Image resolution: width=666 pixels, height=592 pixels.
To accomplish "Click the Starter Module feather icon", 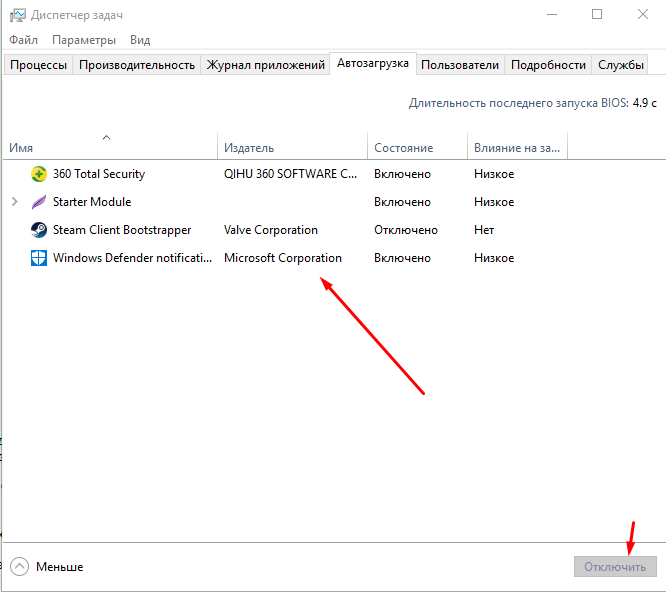I will 39,202.
